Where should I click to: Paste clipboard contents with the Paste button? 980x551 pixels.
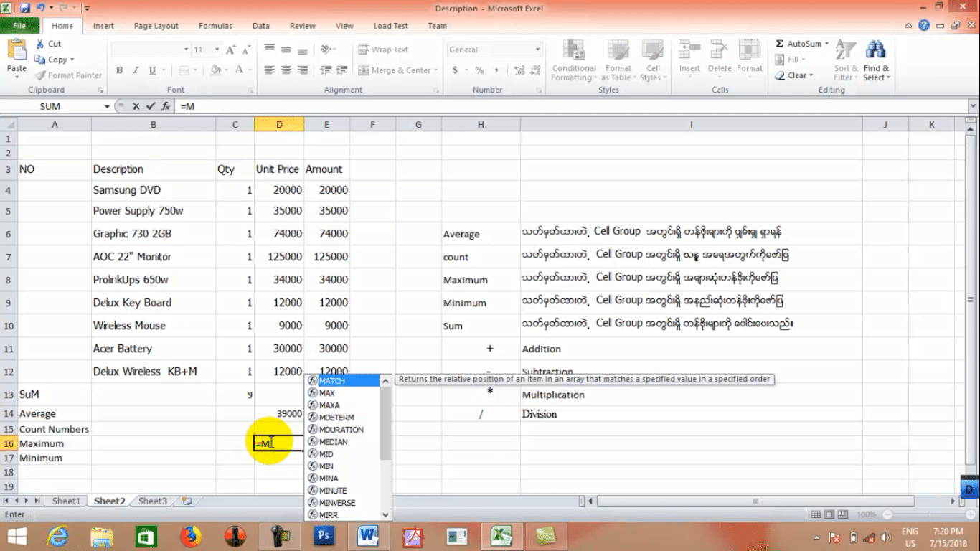pos(17,57)
